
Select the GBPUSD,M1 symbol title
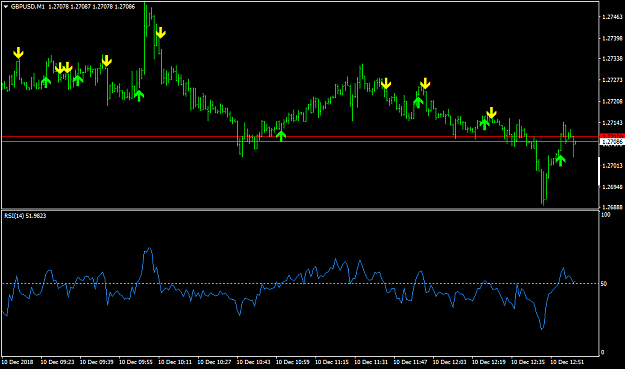28,6
